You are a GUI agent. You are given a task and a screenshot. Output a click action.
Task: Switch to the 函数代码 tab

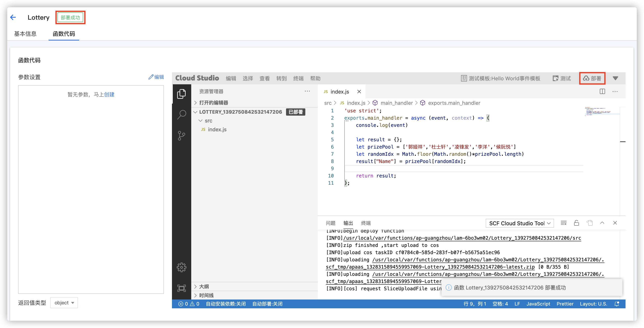(64, 34)
